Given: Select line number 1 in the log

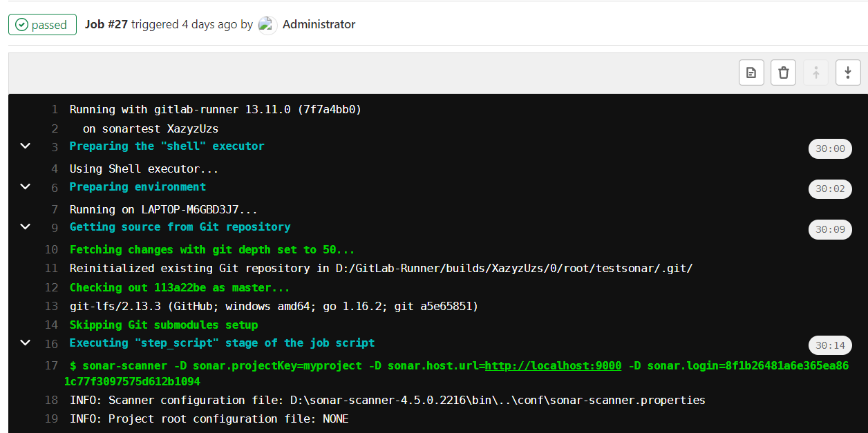Looking at the screenshot, I should click(55, 109).
